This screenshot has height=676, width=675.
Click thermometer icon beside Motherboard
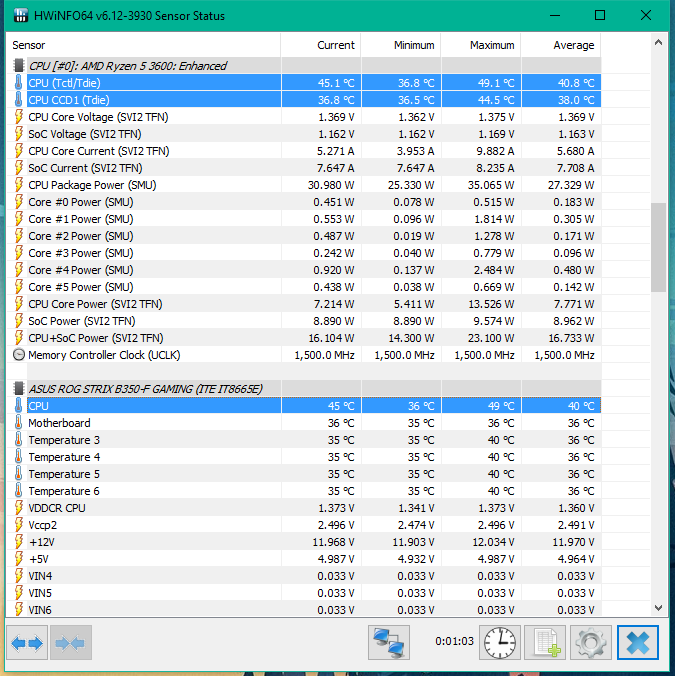(18, 422)
